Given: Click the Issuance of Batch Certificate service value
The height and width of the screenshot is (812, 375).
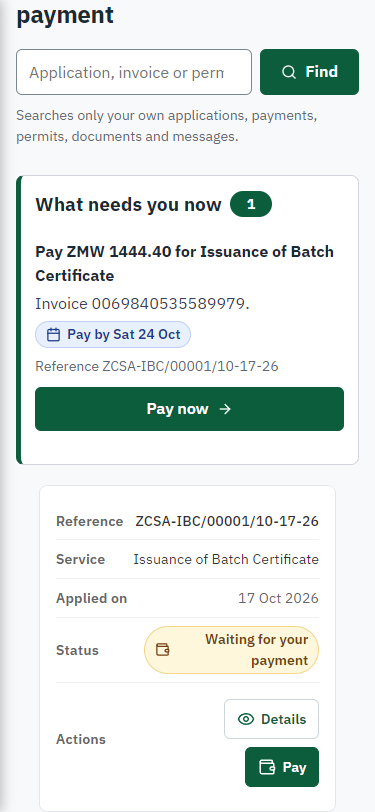Looking at the screenshot, I should (x=226, y=559).
